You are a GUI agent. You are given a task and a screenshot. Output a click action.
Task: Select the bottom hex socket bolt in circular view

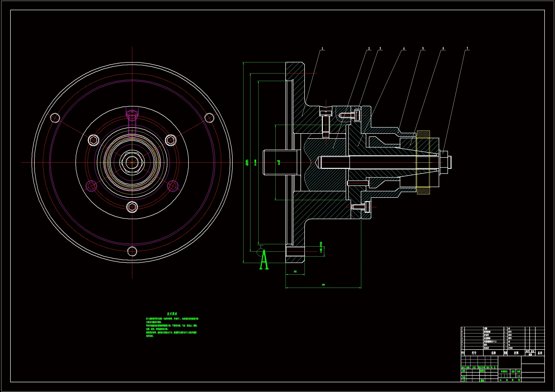pos(132,207)
